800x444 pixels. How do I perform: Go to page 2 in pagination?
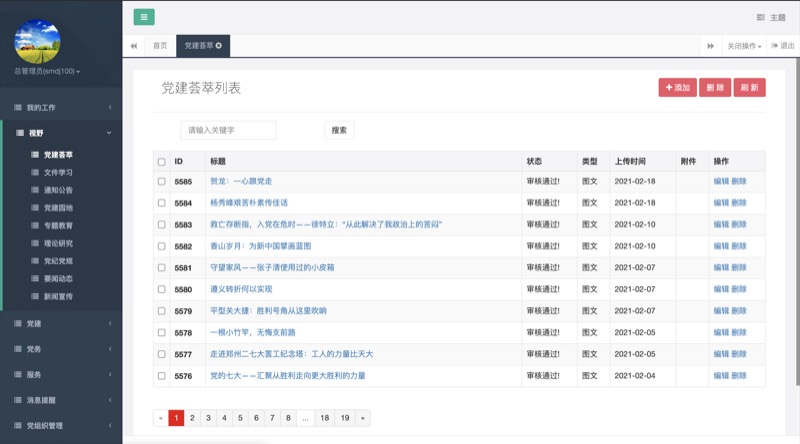(192, 418)
